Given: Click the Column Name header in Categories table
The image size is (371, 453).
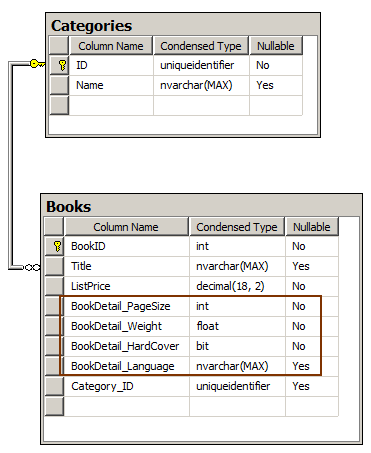Looking at the screenshot, I should pos(111,46).
